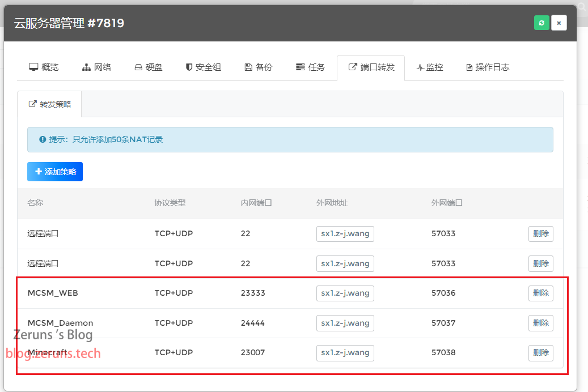Open the 监控 monitoring tab
The height and width of the screenshot is (392, 588).
(x=430, y=67)
